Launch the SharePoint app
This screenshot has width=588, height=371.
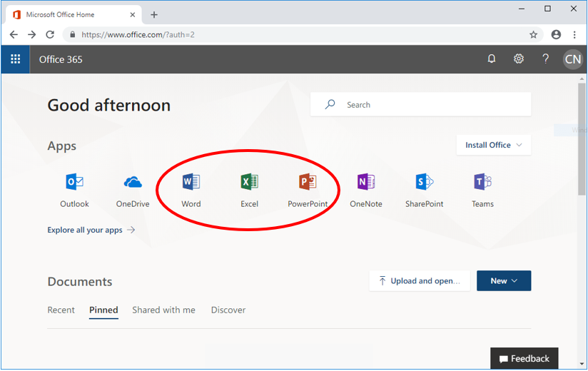tap(424, 183)
